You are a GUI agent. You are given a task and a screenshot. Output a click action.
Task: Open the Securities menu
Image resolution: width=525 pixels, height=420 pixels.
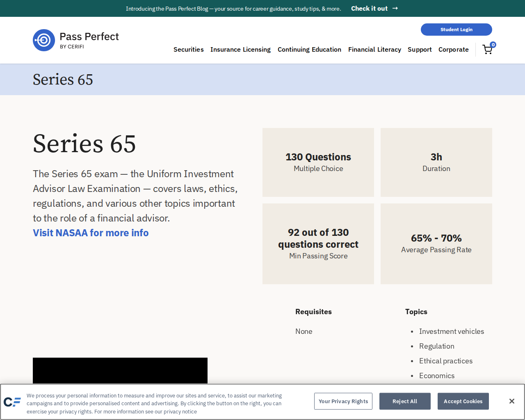point(188,49)
